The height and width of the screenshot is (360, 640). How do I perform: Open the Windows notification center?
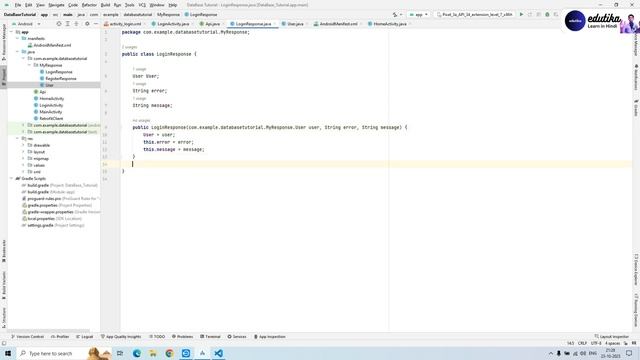pos(629,353)
